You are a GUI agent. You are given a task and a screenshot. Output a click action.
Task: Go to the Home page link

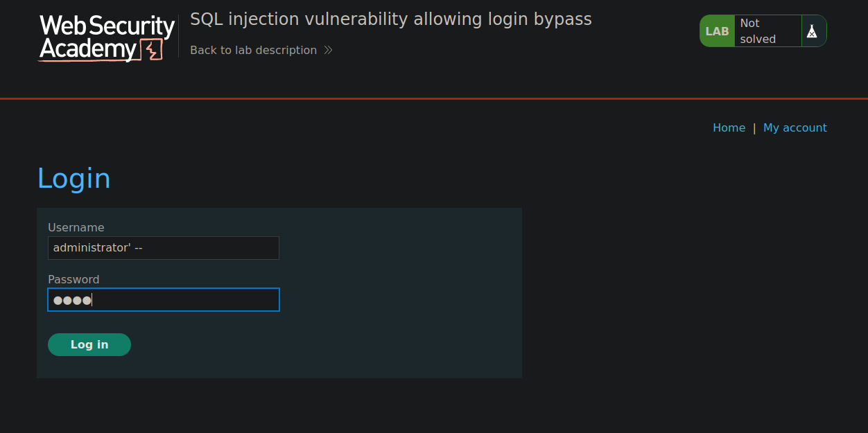tap(729, 127)
